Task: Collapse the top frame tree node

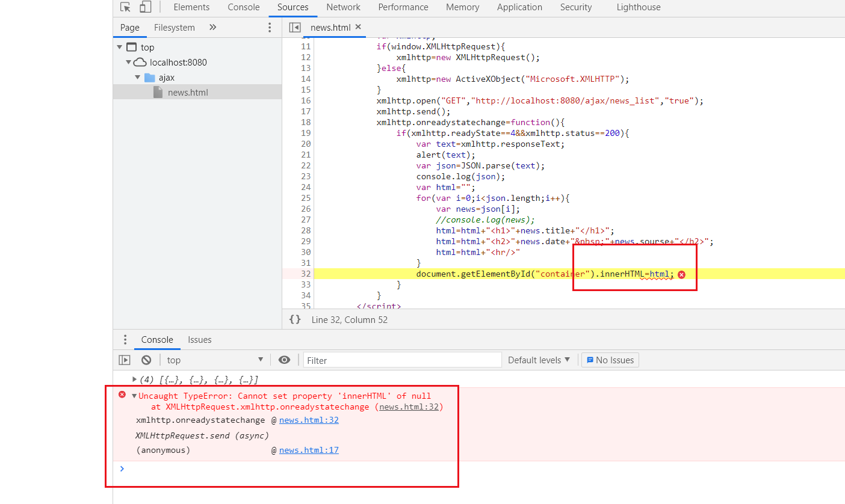Action: [x=120, y=47]
